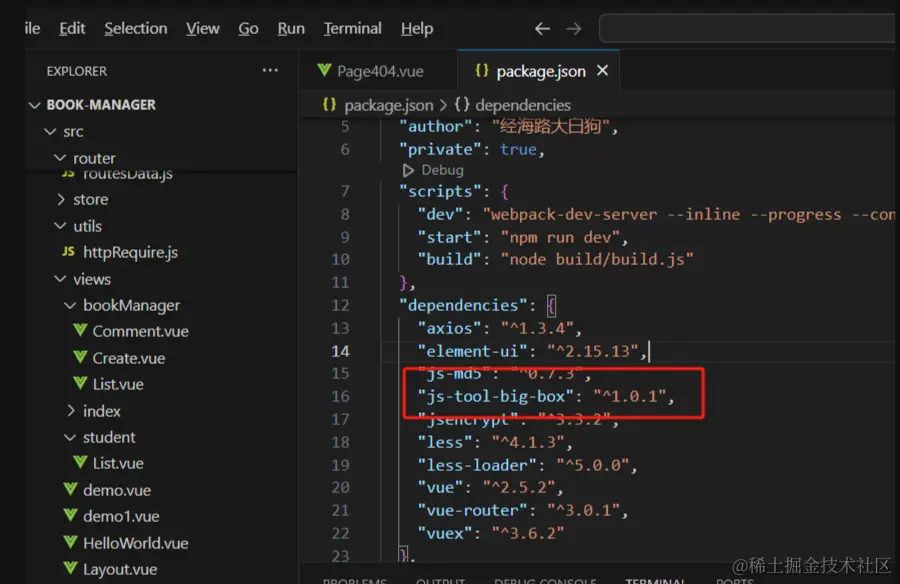Open the View menu
The image size is (900, 584).
pyautogui.click(x=202, y=28)
